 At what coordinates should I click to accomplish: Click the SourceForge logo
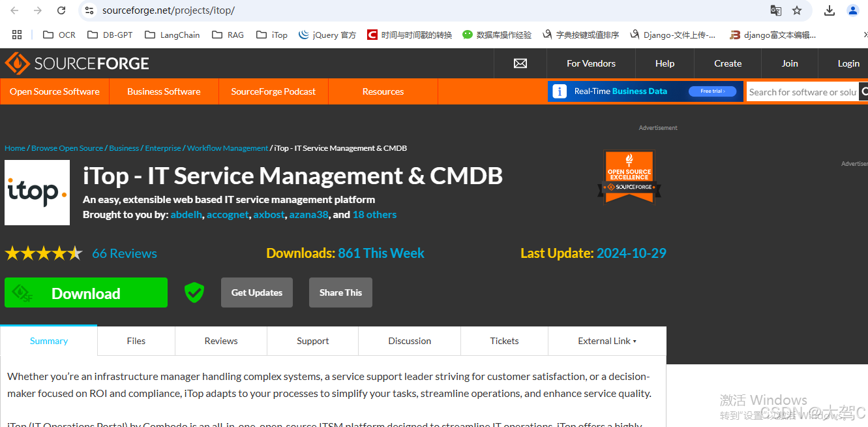pyautogui.click(x=77, y=63)
